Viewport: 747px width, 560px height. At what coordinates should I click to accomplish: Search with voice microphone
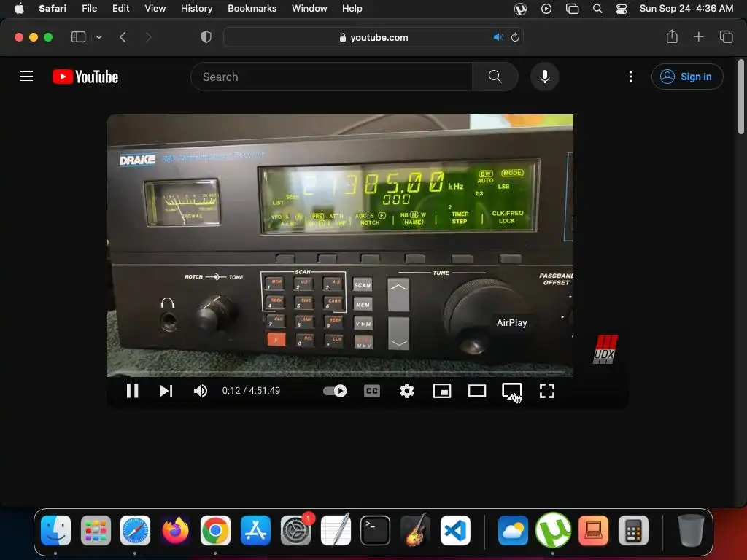(x=544, y=77)
